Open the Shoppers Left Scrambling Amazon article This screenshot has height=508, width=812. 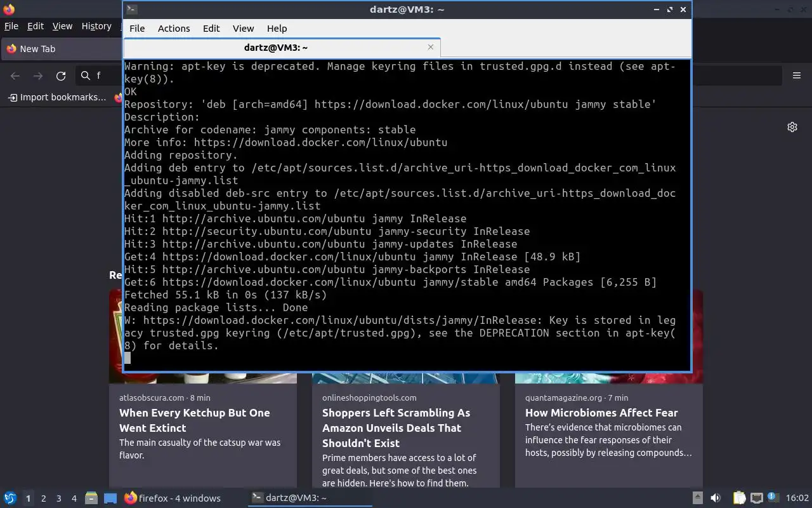[396, 428]
